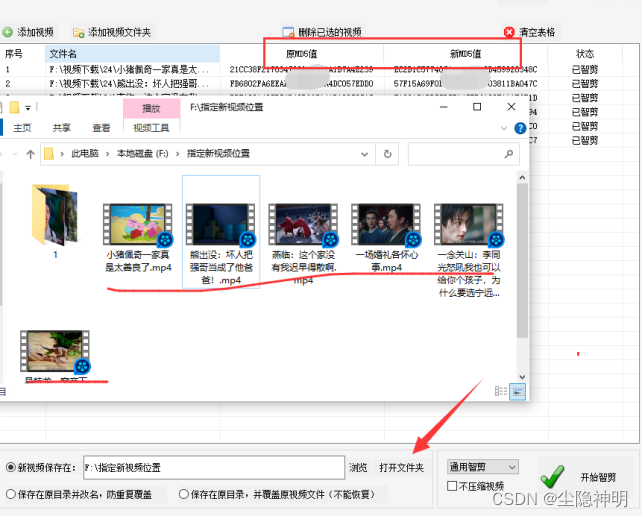Open the quick access toolbar dropdown arrow
Image resolution: width=643 pixels, height=517 pixels.
[28, 108]
